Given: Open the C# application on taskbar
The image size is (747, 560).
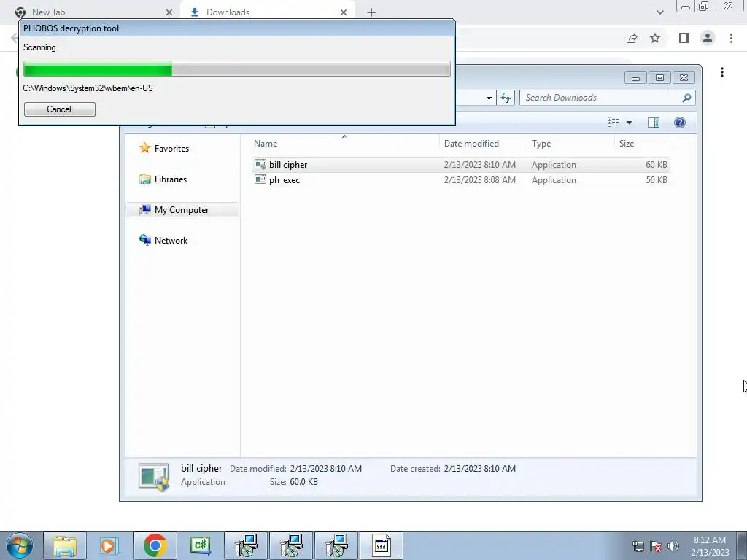Looking at the screenshot, I should tap(201, 545).
